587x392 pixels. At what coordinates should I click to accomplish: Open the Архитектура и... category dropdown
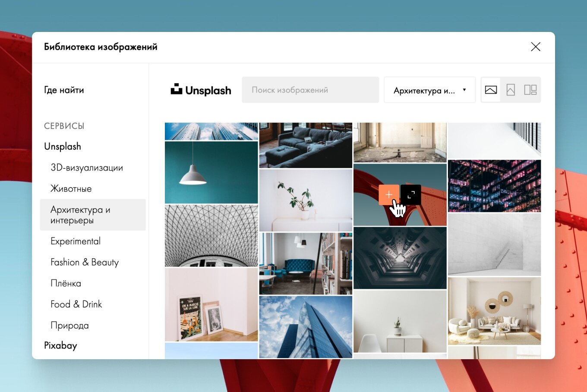(430, 90)
